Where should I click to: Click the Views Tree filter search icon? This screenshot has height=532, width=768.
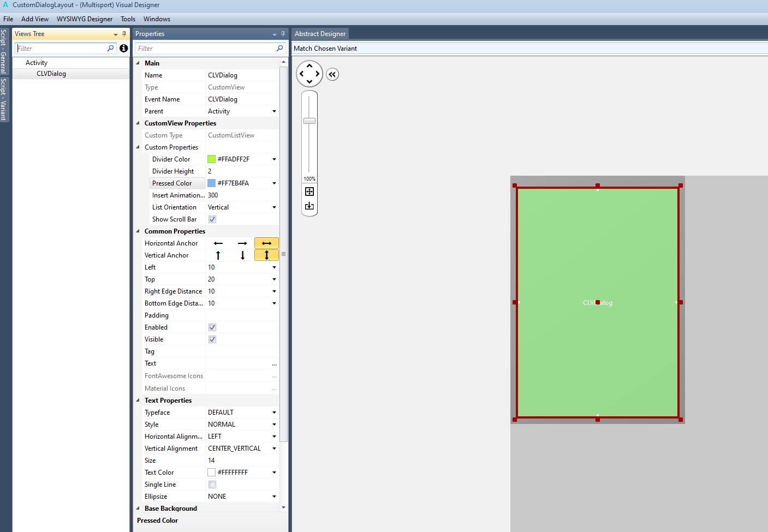pyautogui.click(x=111, y=48)
